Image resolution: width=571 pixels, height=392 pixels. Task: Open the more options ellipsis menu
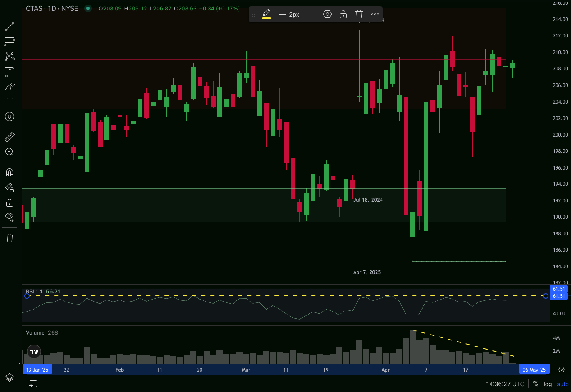(x=375, y=14)
